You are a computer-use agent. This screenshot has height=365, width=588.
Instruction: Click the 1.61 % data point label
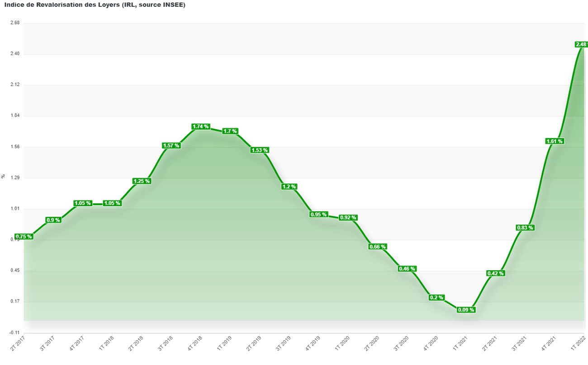(555, 141)
